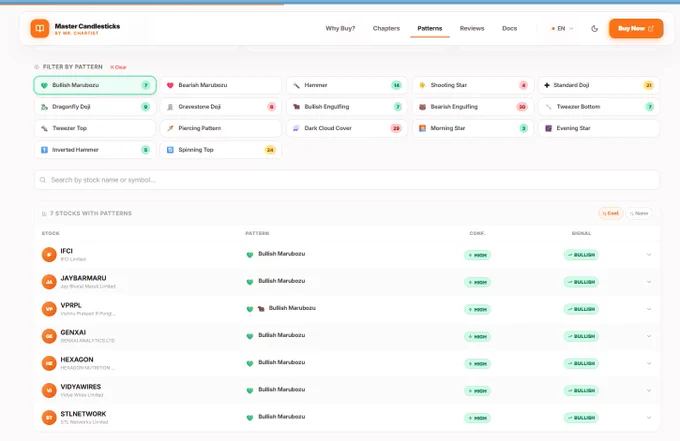Click the engulfing bull icon in VPRPL row
The width and height of the screenshot is (680, 441).
tap(261, 309)
